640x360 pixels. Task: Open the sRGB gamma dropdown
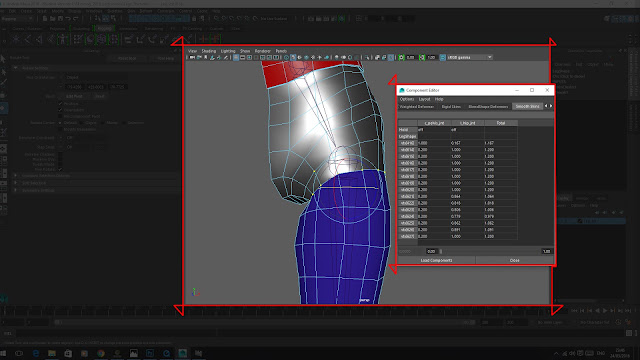(x=470, y=58)
